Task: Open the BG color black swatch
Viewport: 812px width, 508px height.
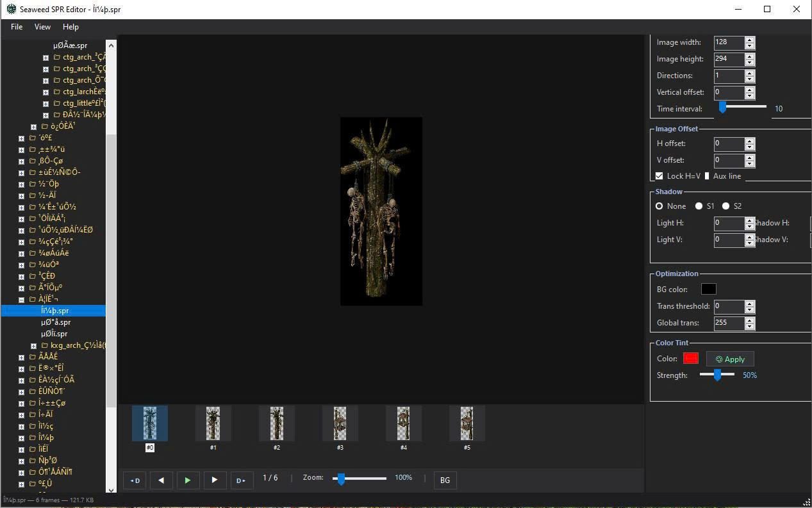Action: (708, 290)
